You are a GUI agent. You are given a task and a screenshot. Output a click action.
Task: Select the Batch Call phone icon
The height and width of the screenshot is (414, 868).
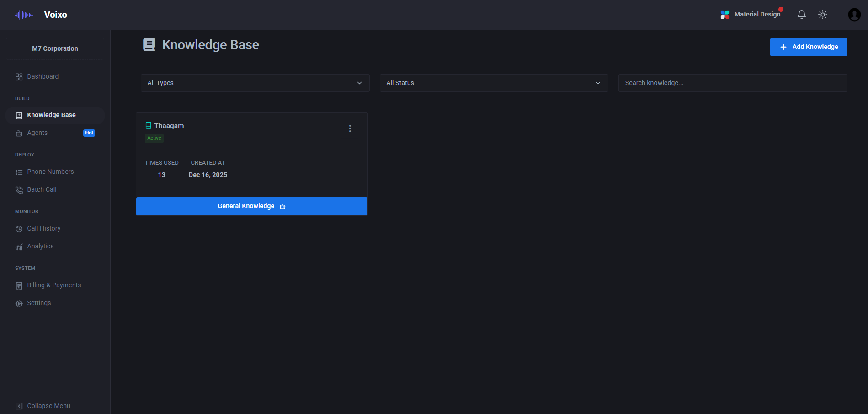19,189
